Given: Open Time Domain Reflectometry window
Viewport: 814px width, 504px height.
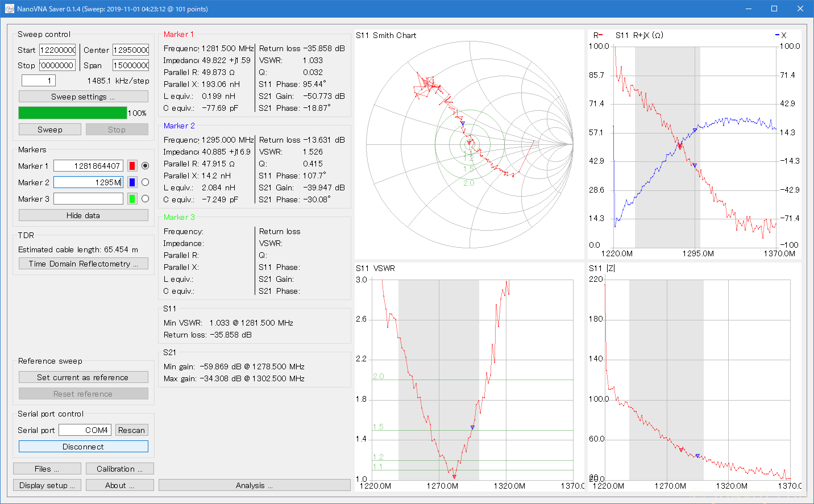Looking at the screenshot, I should click(x=83, y=264).
